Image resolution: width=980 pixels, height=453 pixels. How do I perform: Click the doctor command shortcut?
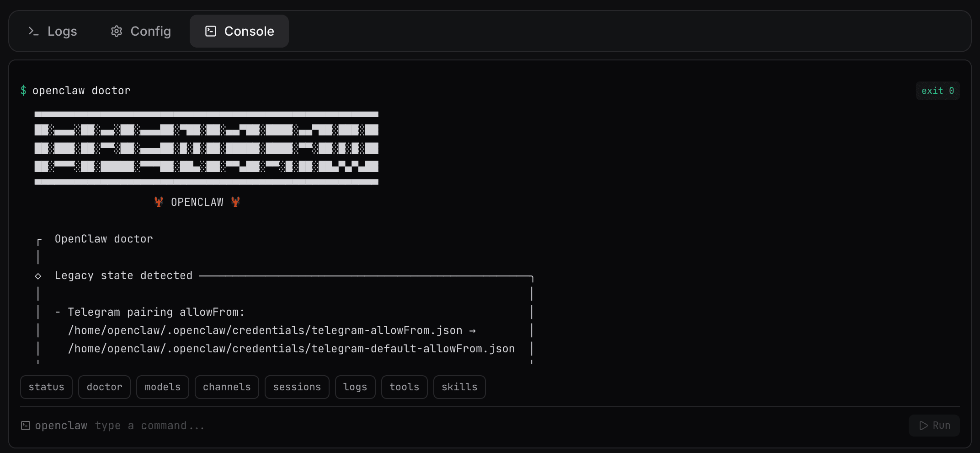point(104,387)
